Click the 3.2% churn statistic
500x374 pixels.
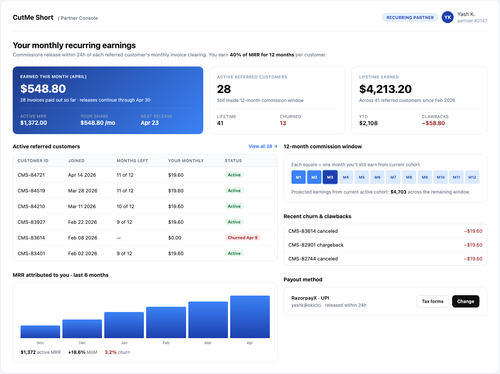tap(117, 352)
